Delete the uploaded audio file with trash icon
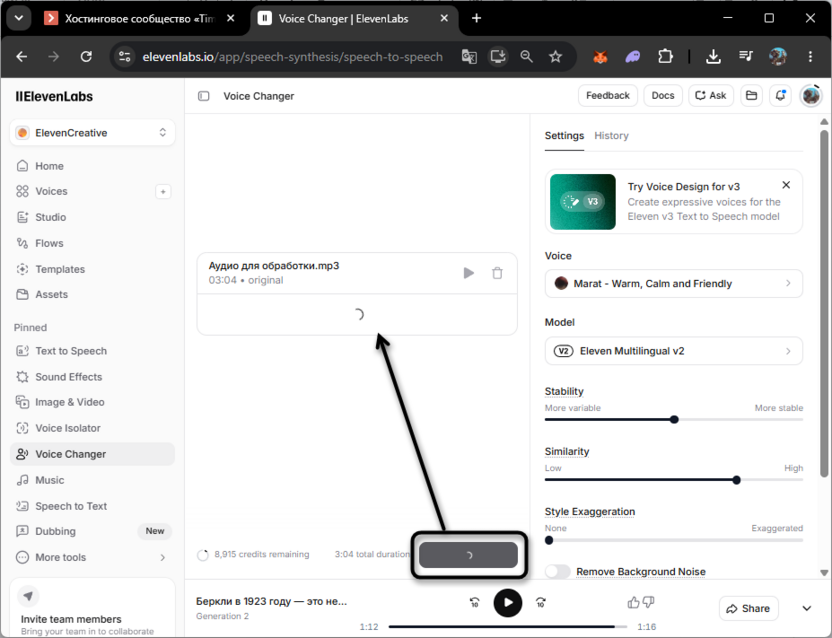The height and width of the screenshot is (638, 832). [497, 273]
